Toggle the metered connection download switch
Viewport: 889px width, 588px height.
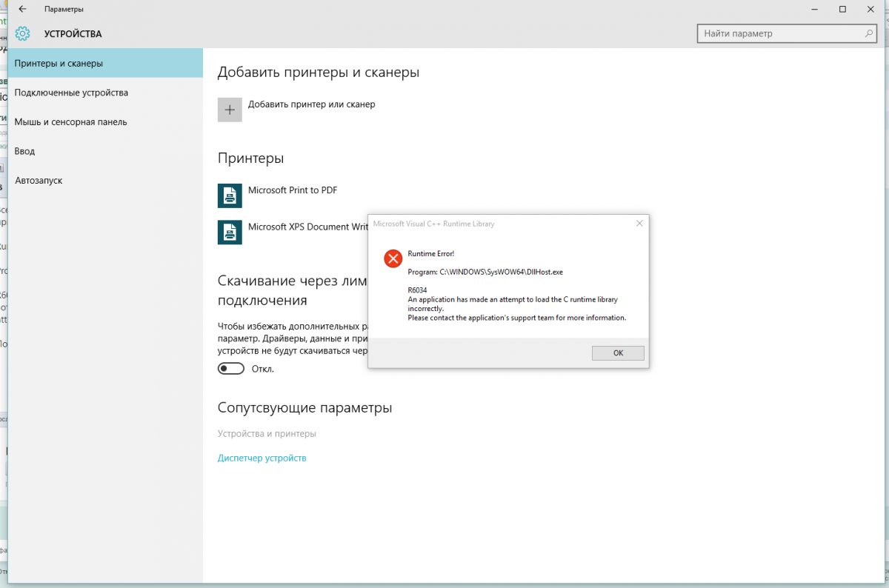pos(231,369)
